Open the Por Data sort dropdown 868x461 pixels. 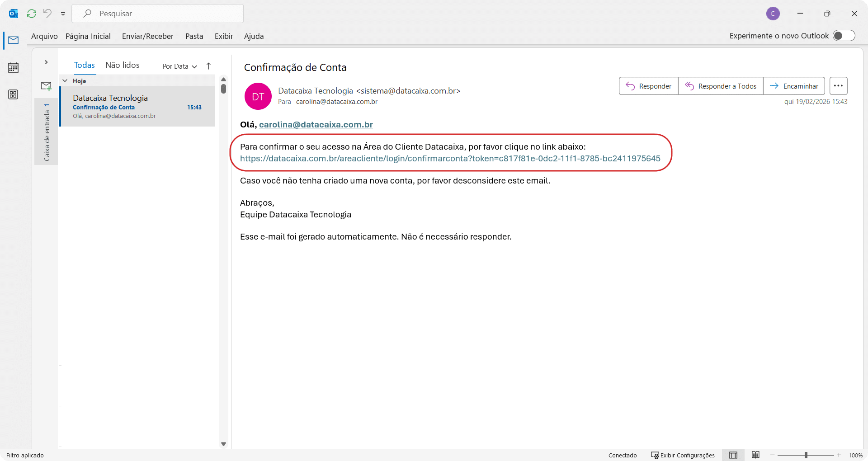179,66
